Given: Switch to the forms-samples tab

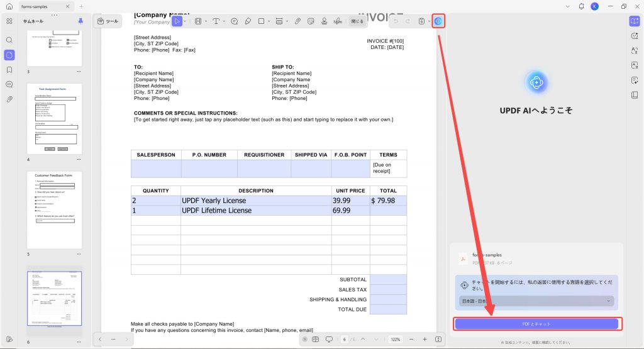Looking at the screenshot, I should (45, 6).
